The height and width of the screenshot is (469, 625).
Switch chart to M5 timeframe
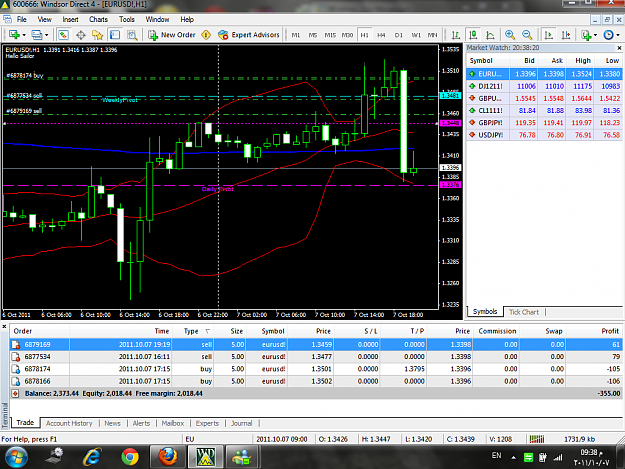[312, 35]
